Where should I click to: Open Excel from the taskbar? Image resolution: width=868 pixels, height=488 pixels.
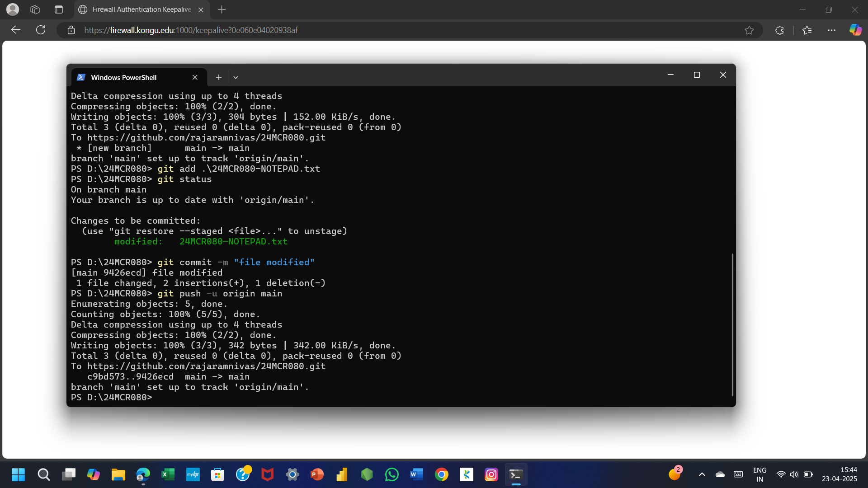tap(168, 474)
